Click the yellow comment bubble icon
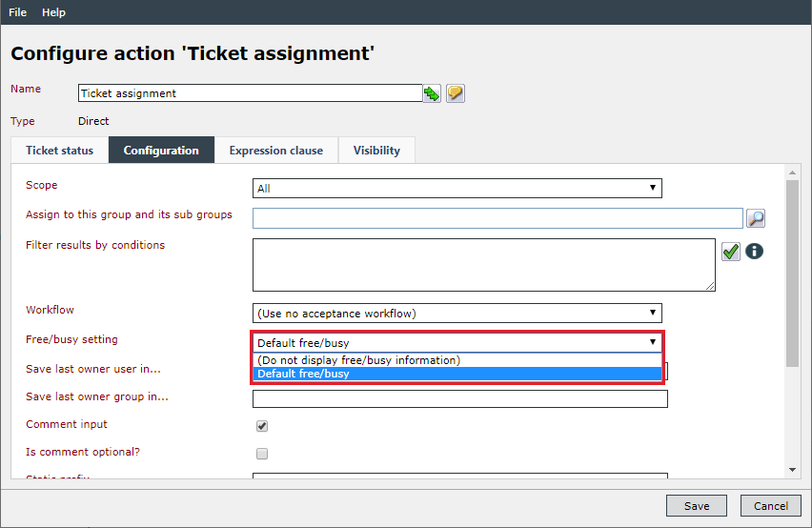This screenshot has height=528, width=812. click(x=456, y=93)
